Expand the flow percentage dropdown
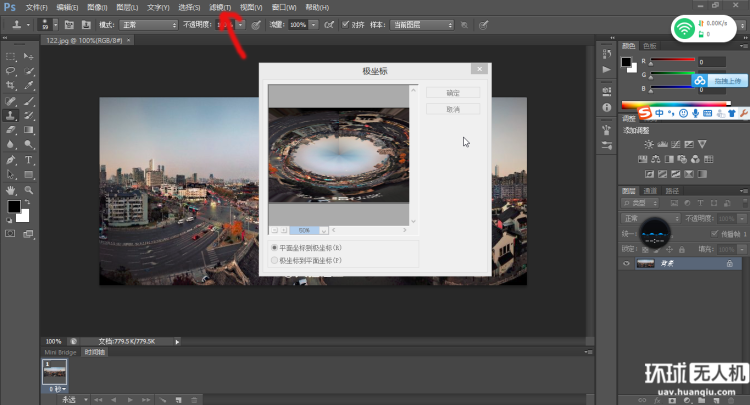750x405 pixels. pyautogui.click(x=313, y=23)
